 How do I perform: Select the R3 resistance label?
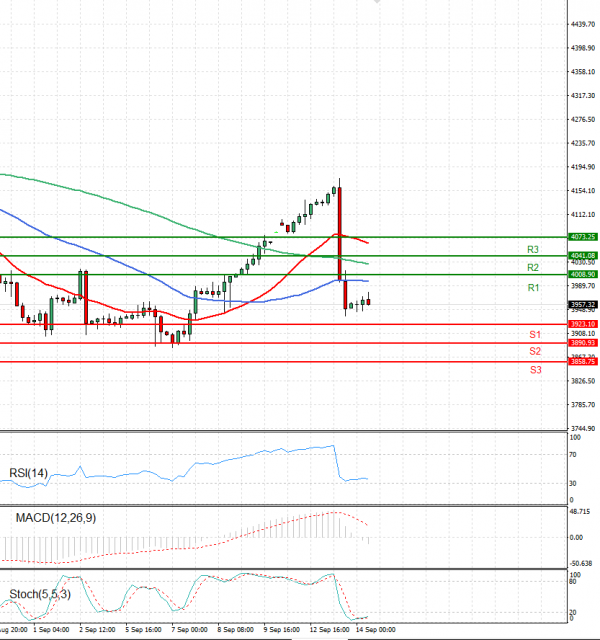(x=533, y=249)
